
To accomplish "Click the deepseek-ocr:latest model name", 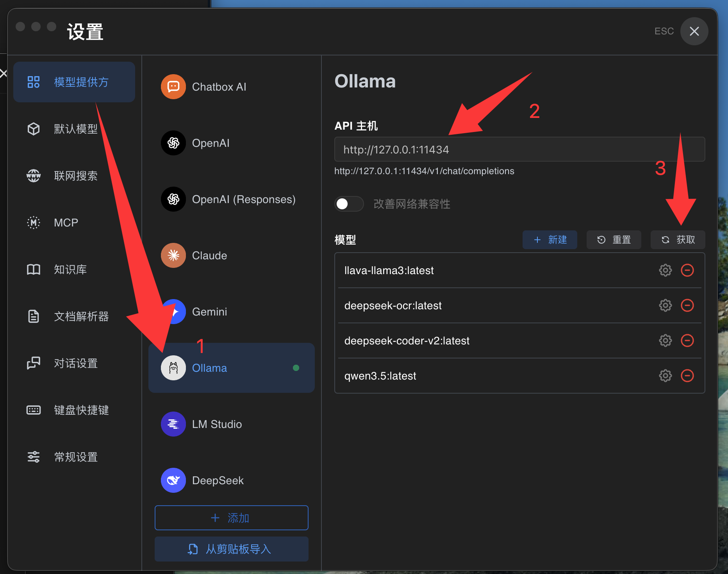I will 393,305.
